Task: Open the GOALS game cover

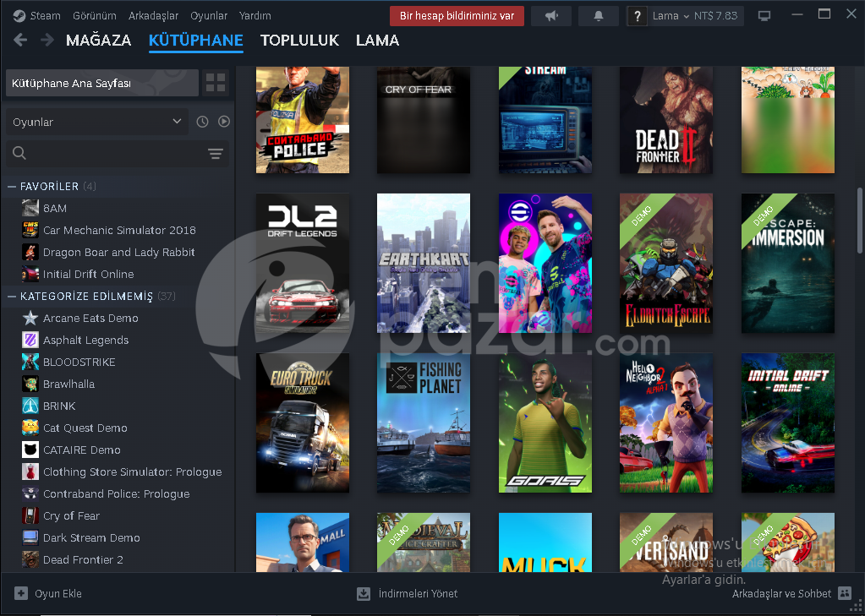Action: (x=545, y=423)
